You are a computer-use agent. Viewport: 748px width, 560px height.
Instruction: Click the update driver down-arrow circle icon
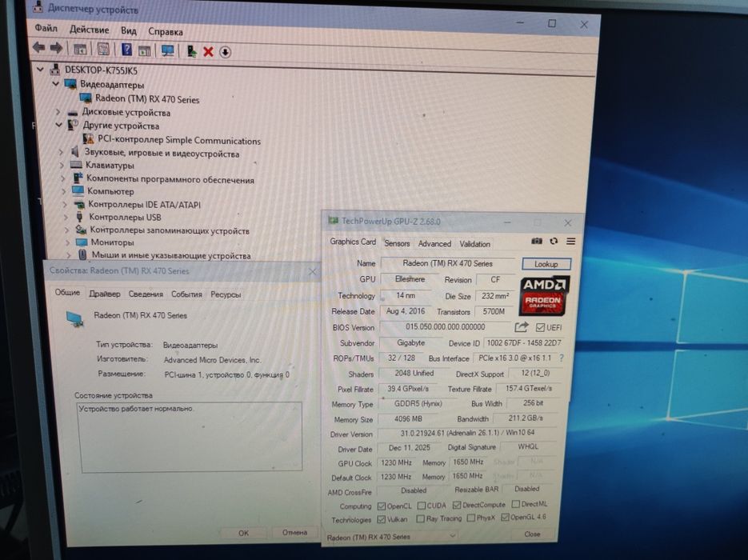pyautogui.click(x=225, y=51)
